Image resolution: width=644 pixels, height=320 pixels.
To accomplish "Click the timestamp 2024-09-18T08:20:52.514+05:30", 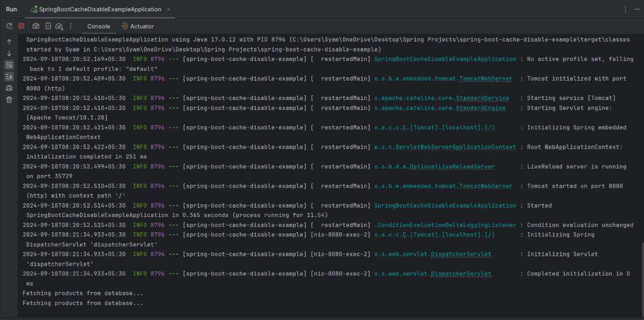I will 74,205.
